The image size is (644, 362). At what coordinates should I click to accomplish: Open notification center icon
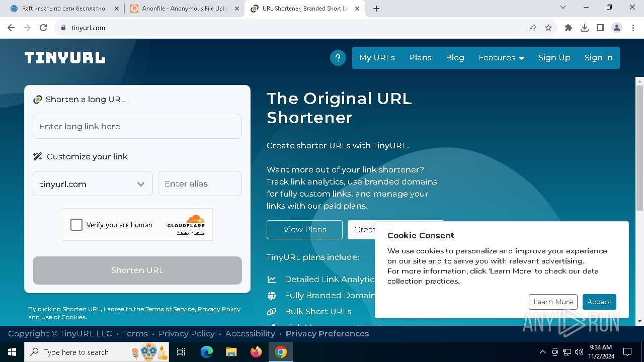point(627,352)
